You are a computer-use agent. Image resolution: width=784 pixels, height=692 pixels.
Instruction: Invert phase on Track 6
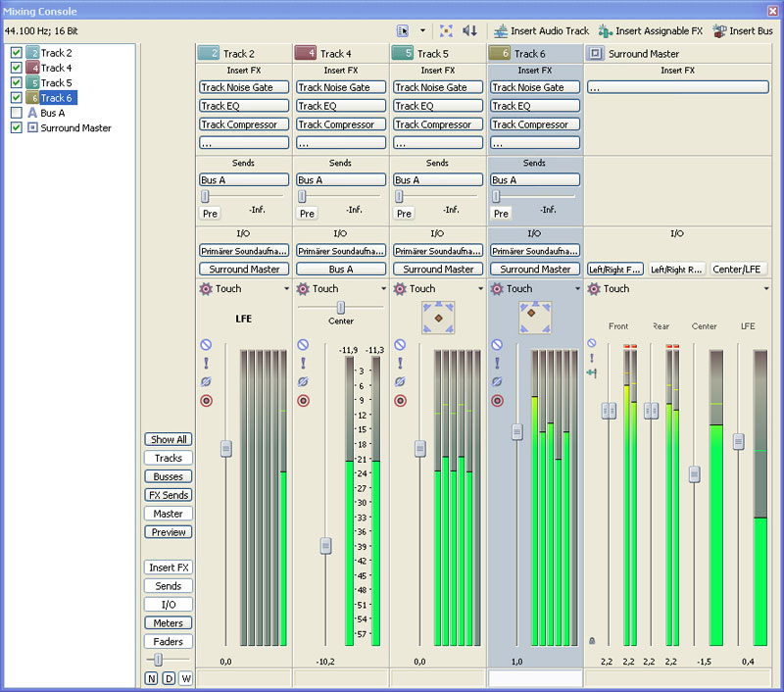(497, 381)
